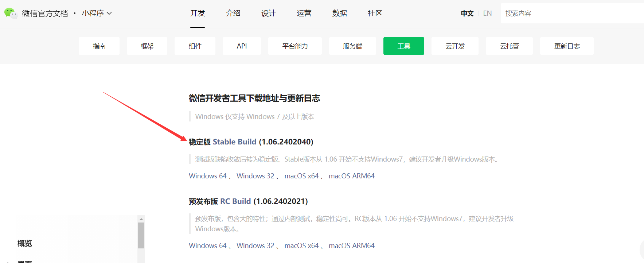Screen dimensions: 644x263
Task: Download Stable Build macOS x64
Action: pos(302,176)
